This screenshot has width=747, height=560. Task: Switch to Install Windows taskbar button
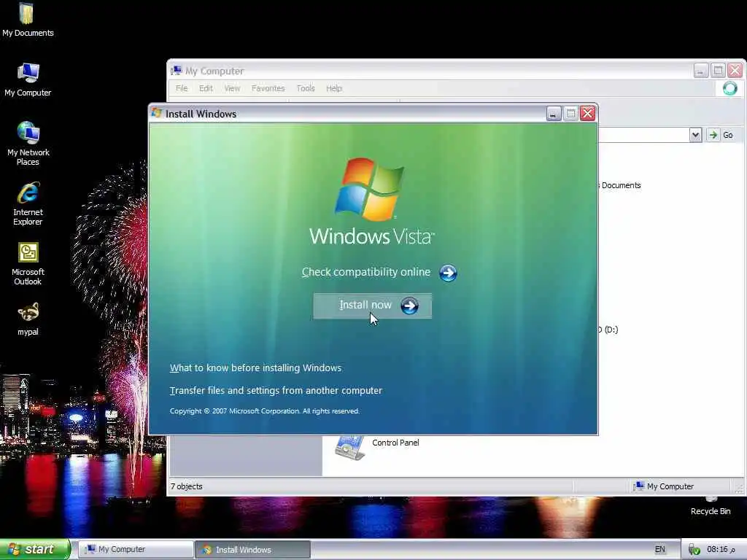[x=252, y=549]
